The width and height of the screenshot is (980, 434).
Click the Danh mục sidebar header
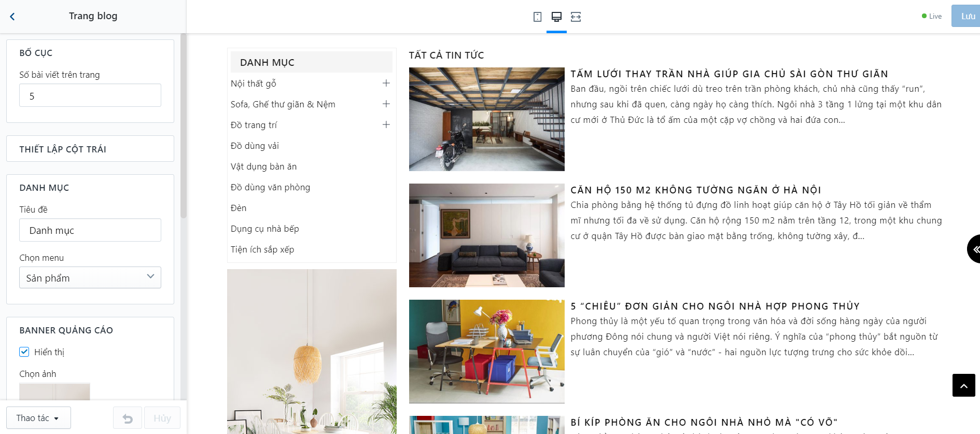pyautogui.click(x=312, y=62)
